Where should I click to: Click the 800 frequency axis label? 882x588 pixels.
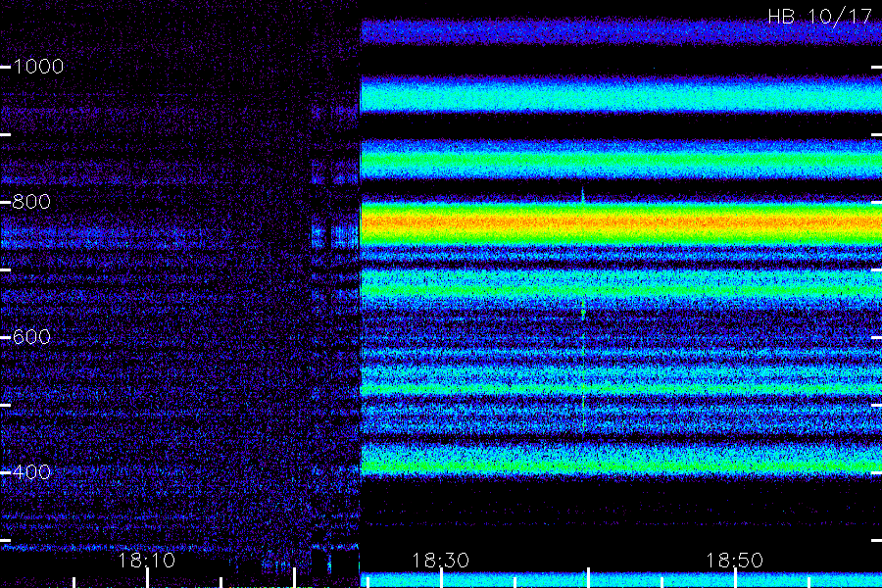tap(31, 202)
